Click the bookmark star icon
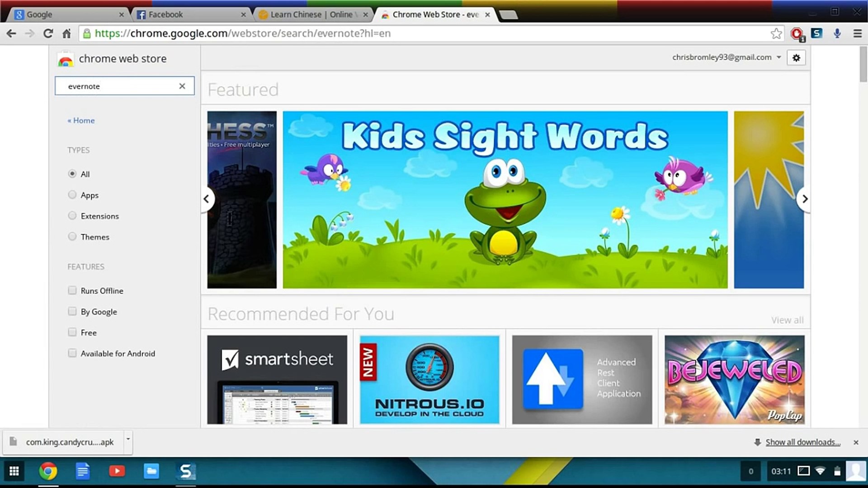This screenshot has width=868, height=488. coord(776,33)
